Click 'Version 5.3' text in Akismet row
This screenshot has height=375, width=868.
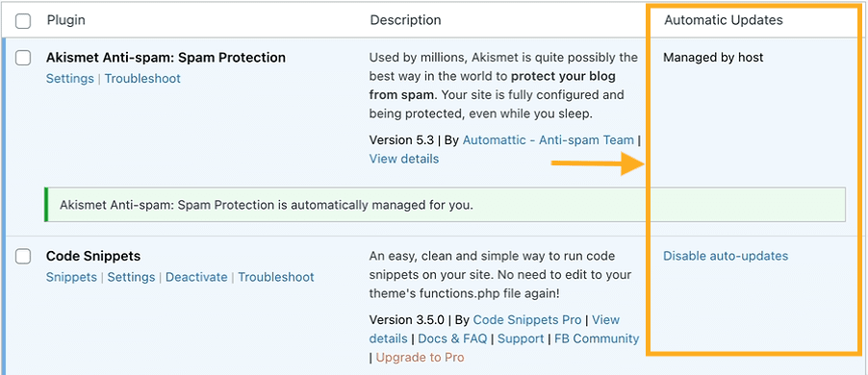[401, 140]
